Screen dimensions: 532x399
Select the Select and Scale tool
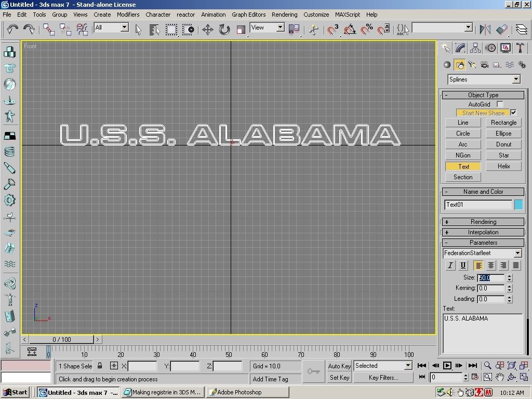pos(241,30)
